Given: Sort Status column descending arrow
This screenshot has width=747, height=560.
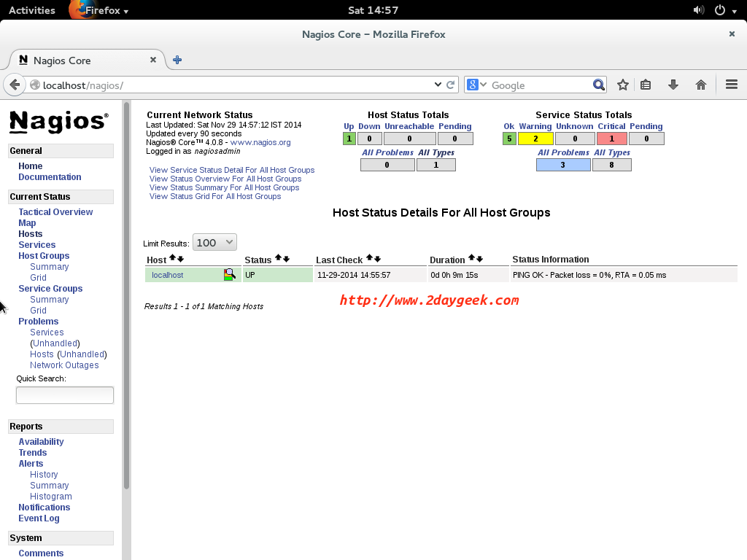Looking at the screenshot, I should (x=286, y=259).
